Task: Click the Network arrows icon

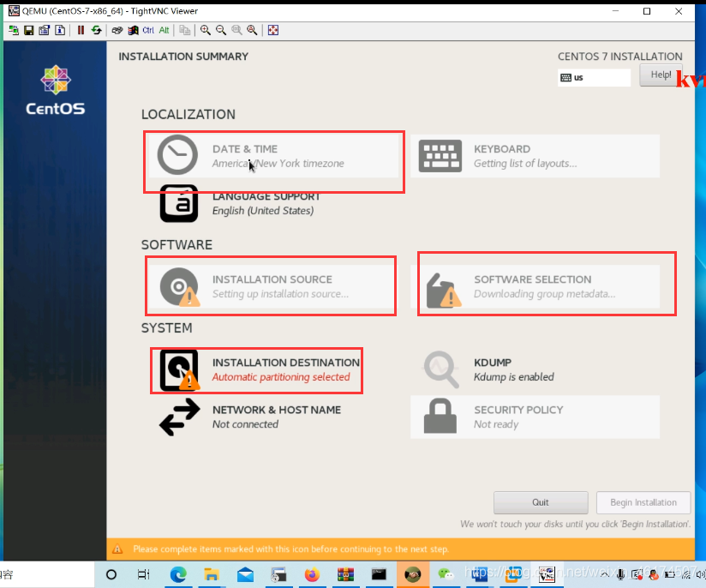Action: pyautogui.click(x=180, y=417)
